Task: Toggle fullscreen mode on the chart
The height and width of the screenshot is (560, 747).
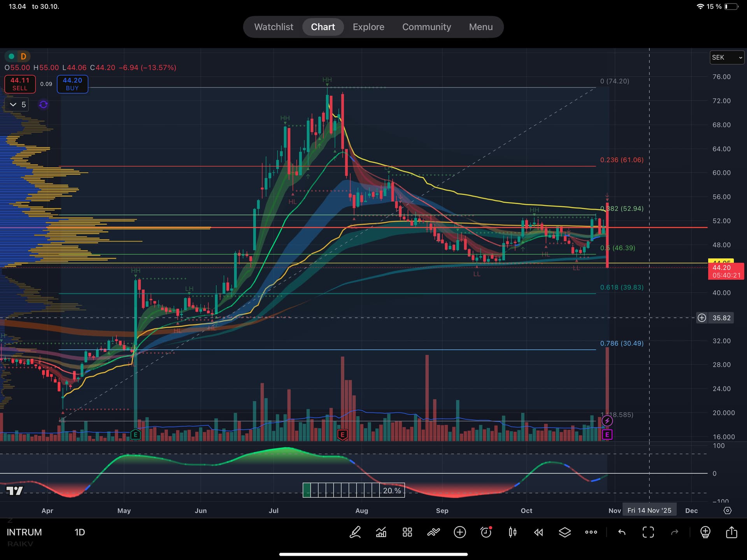Action: point(648,532)
